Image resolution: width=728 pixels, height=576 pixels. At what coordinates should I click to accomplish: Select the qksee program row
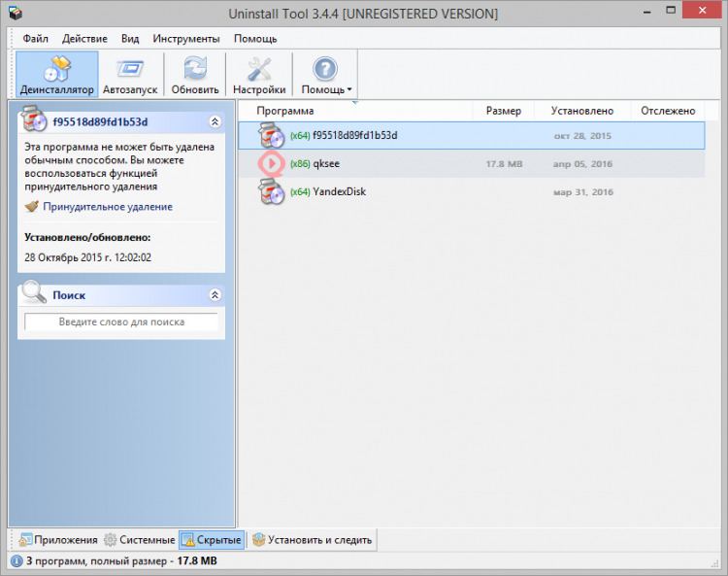coord(471,163)
